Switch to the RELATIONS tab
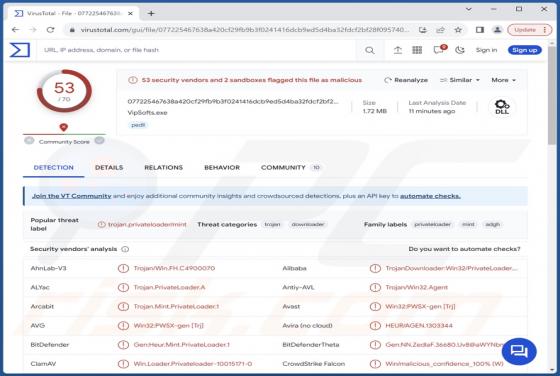Image resolution: width=560 pixels, height=376 pixels. tap(164, 167)
